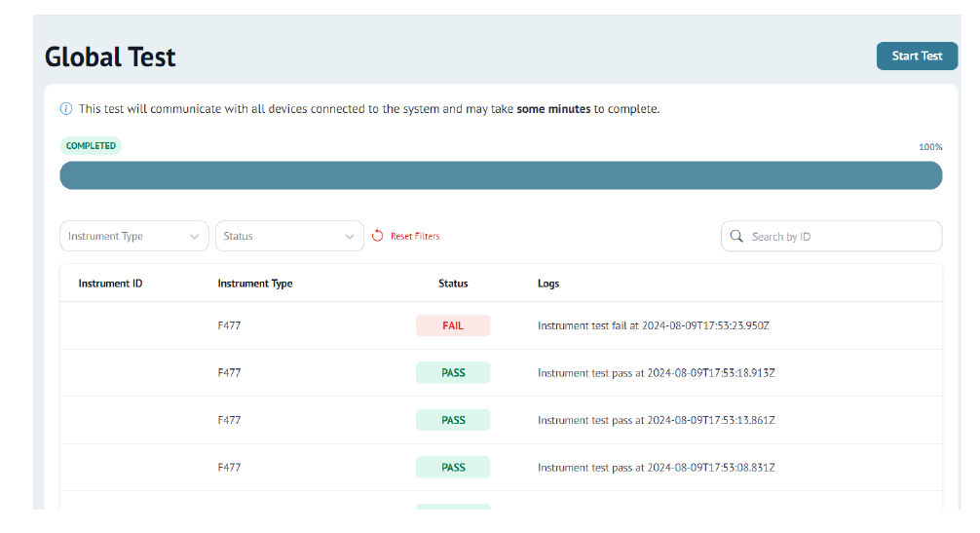Screen dimensions: 980x533
Task: Click the green COMPLETED status badge
Action: (x=91, y=146)
